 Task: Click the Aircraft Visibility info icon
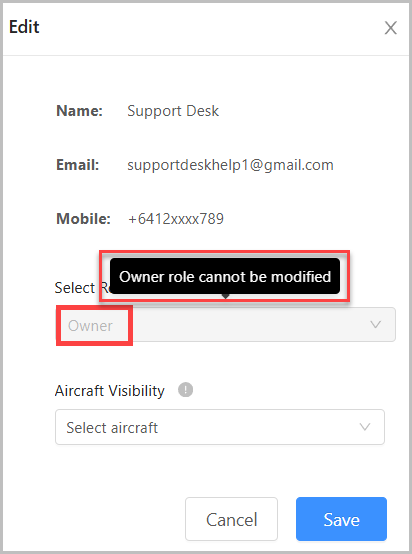186,390
